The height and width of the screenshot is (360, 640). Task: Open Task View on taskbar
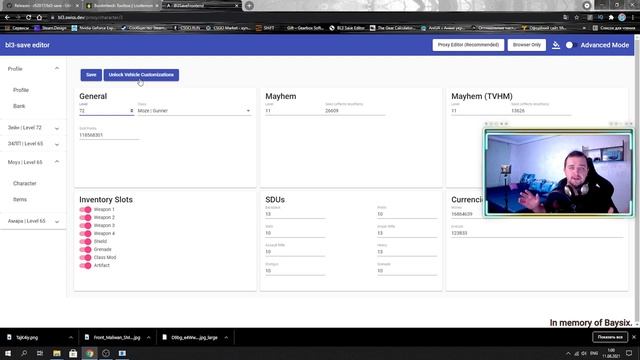pos(40,353)
